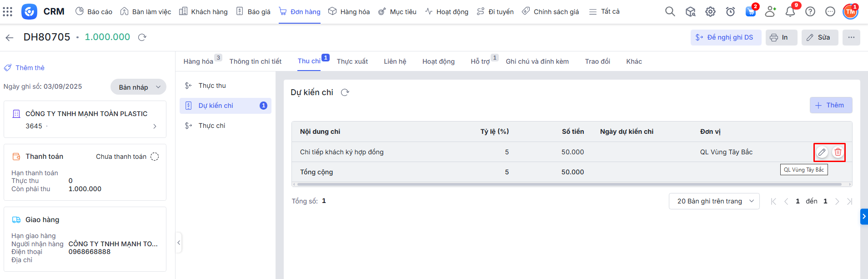Click the help question mark icon
The height and width of the screenshot is (279, 868).
click(x=810, y=12)
